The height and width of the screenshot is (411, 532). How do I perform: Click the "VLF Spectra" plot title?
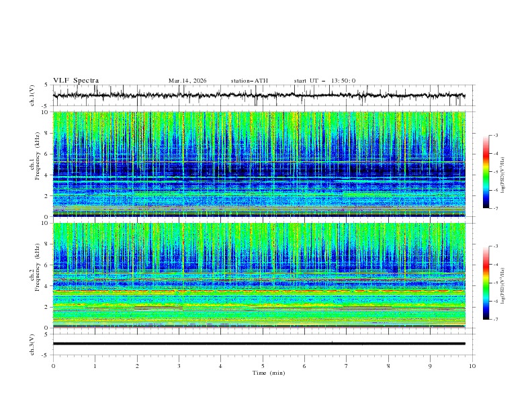76,81
